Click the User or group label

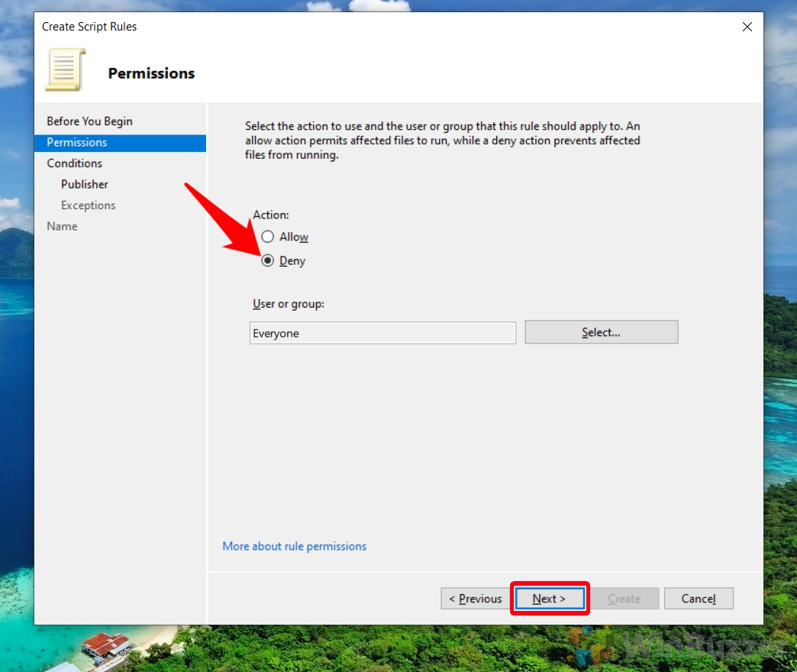click(288, 304)
